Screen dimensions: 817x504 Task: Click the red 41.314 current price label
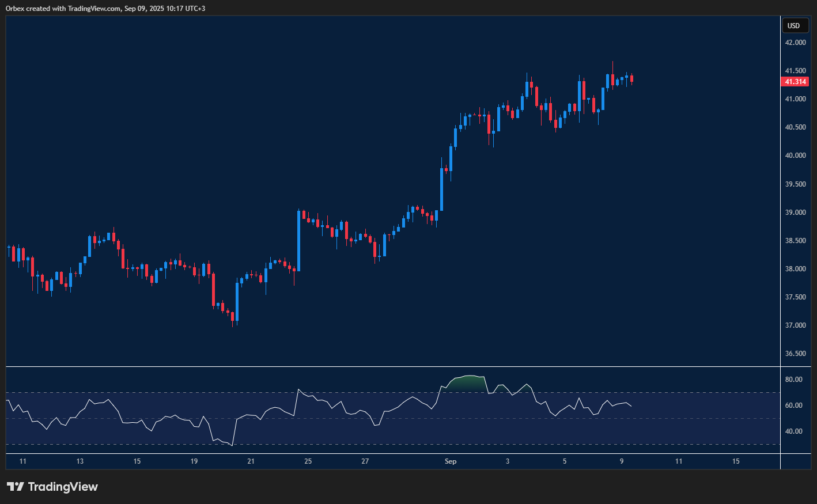(795, 82)
